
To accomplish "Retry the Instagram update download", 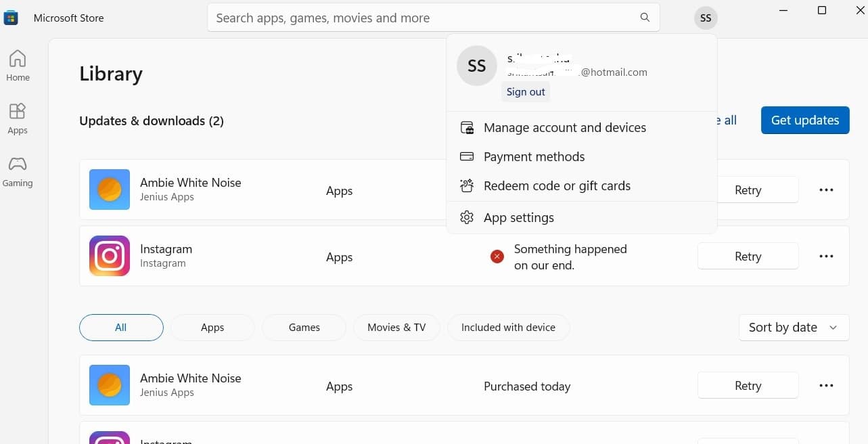I will 748,257.
